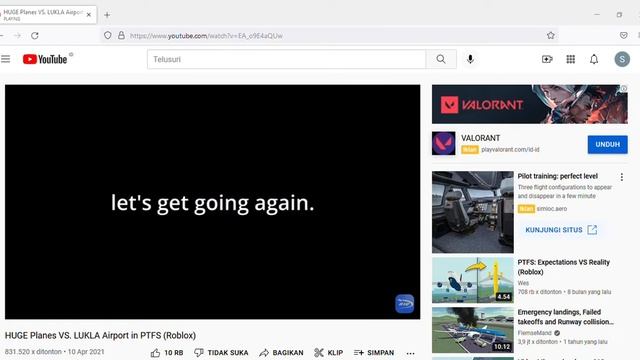640x360 pixels.
Task: Open ad info icon on Valorant banner
Action: point(624,89)
